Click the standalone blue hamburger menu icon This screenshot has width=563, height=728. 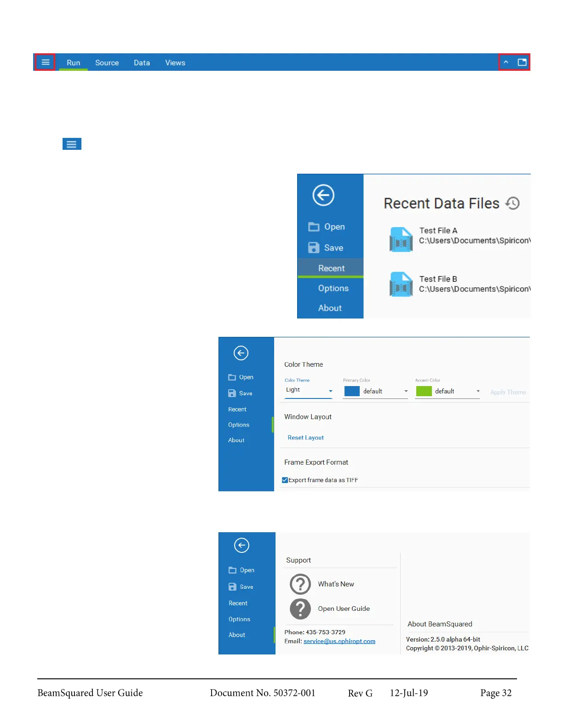click(x=72, y=144)
